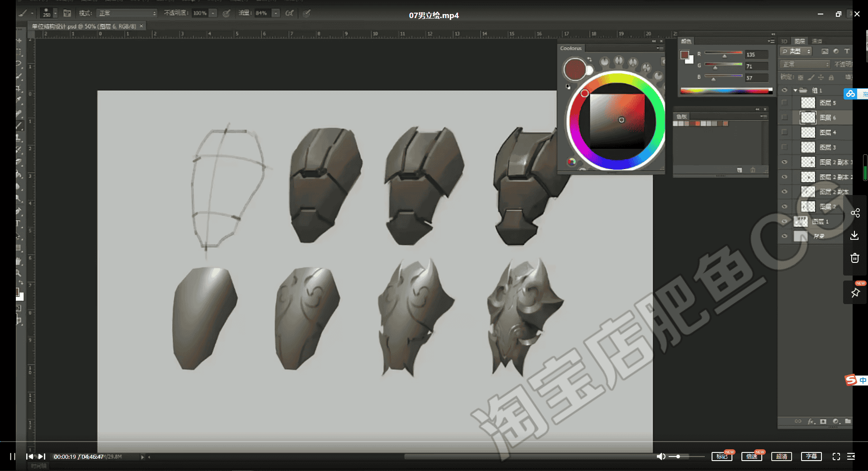Switch to the 3D panel tab

(x=784, y=41)
